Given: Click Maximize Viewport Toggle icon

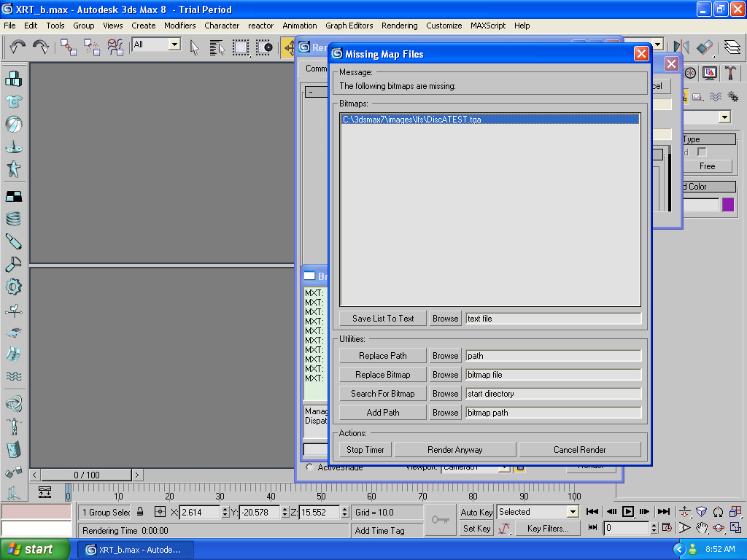Looking at the screenshot, I should pyautogui.click(x=735, y=528).
